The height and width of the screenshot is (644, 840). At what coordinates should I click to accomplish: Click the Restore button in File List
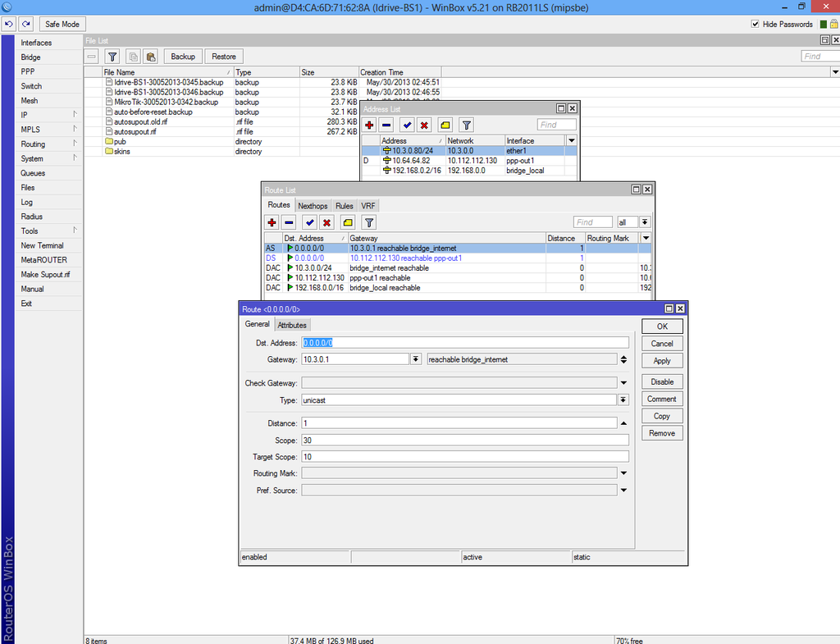(x=223, y=57)
